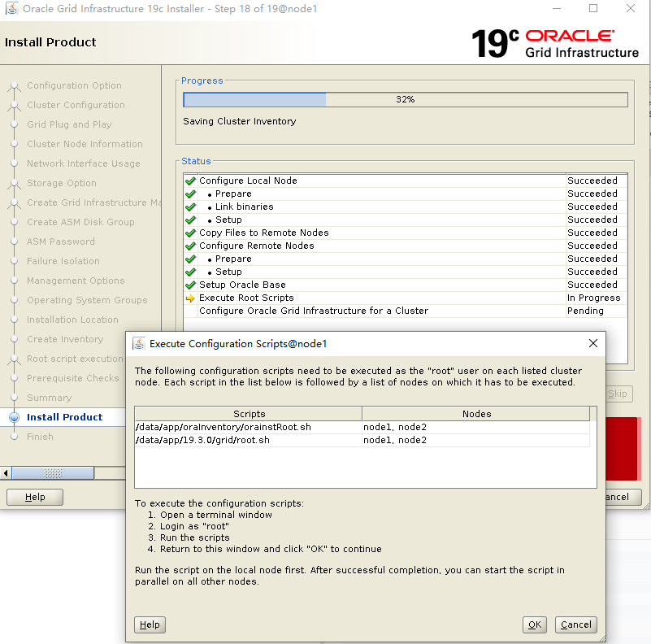This screenshot has height=644, width=651.
Task: Click green check next to Configure Local Node
Action: click(x=190, y=181)
